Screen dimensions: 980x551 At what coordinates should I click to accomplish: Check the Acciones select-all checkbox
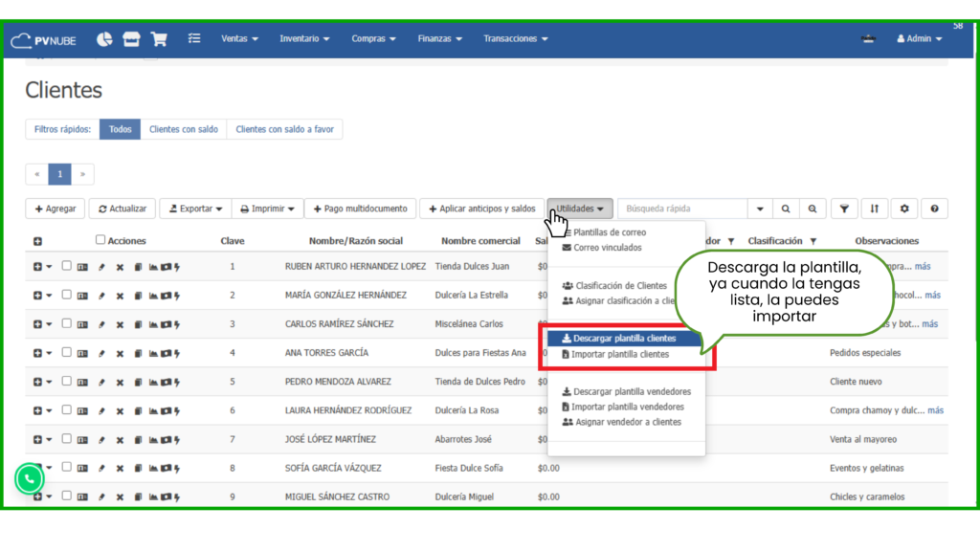point(100,240)
